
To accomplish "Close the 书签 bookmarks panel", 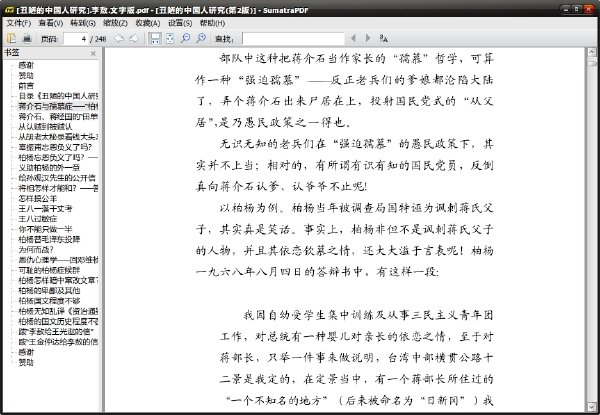I will point(93,54).
